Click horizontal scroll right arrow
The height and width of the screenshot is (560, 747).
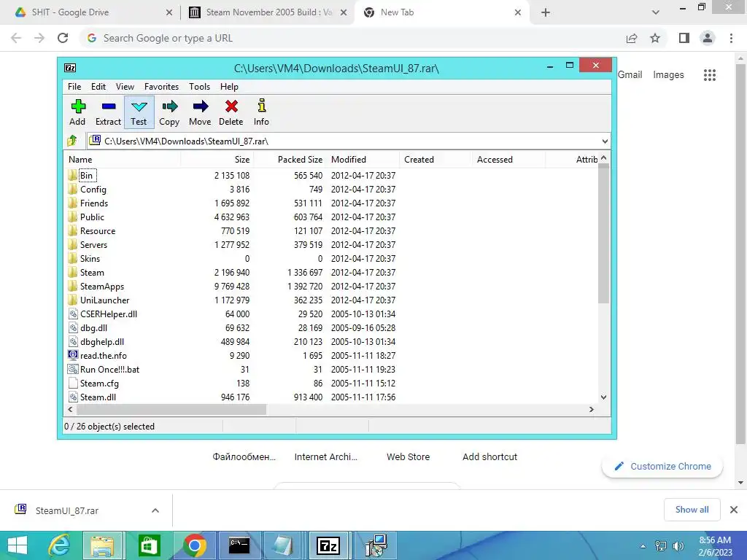tap(591, 410)
